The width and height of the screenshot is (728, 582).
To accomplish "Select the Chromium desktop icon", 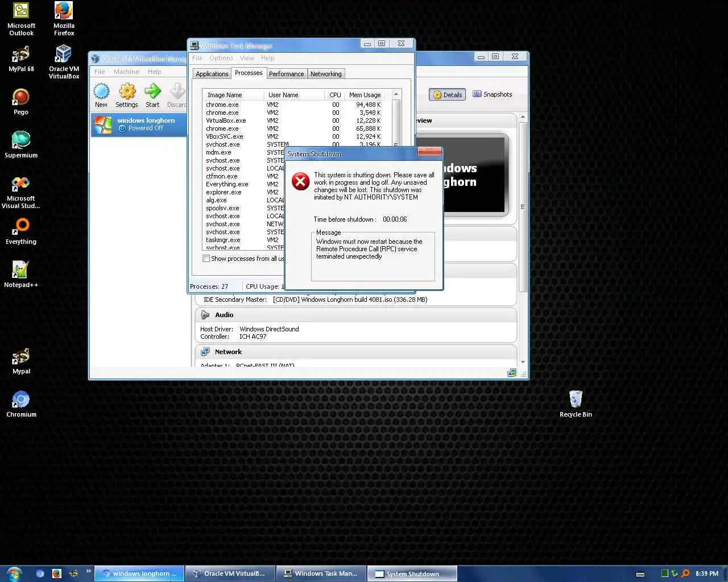I will tap(21, 405).
